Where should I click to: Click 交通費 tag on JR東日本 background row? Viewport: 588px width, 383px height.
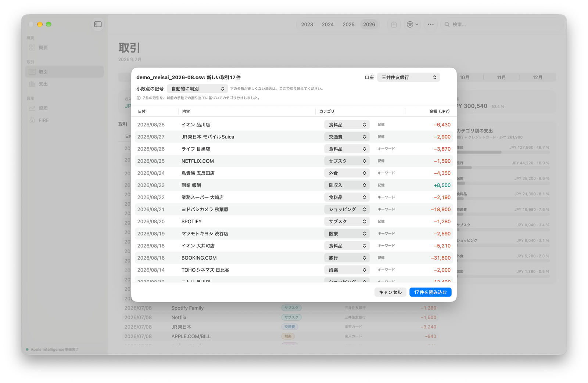tap(290, 327)
